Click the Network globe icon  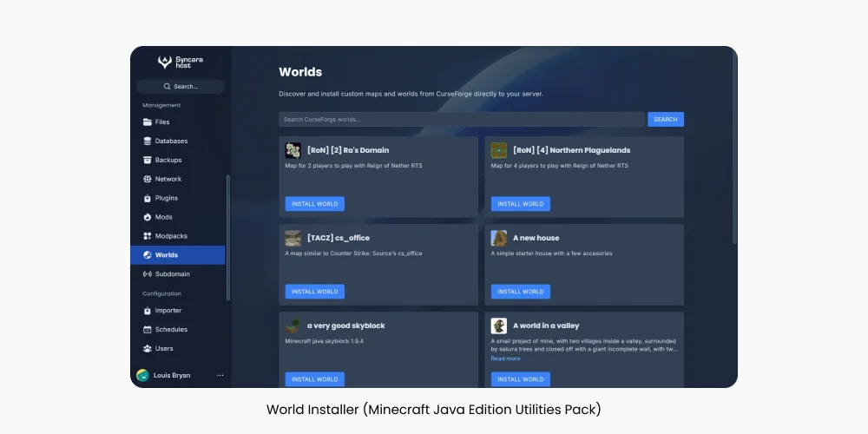coord(148,179)
